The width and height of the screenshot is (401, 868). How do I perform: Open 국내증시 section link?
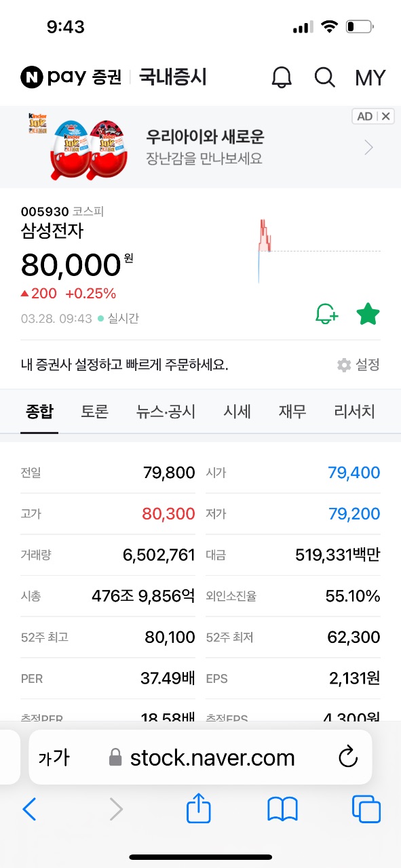(173, 77)
